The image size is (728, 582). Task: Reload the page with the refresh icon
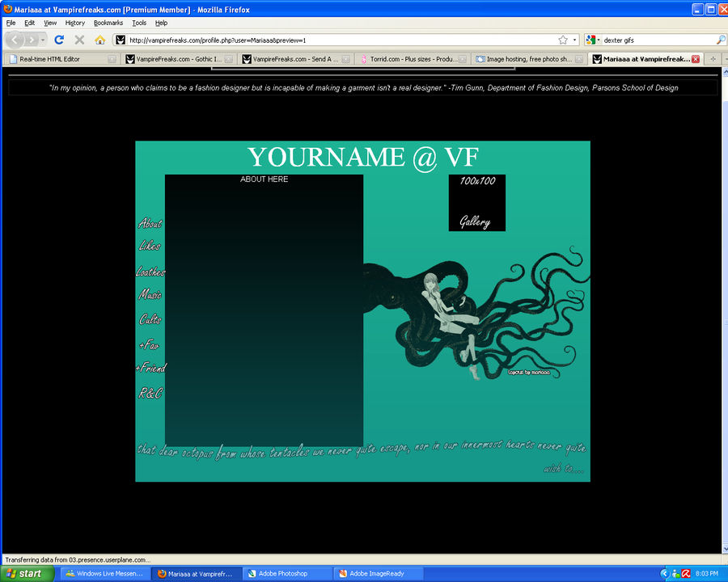(59, 40)
